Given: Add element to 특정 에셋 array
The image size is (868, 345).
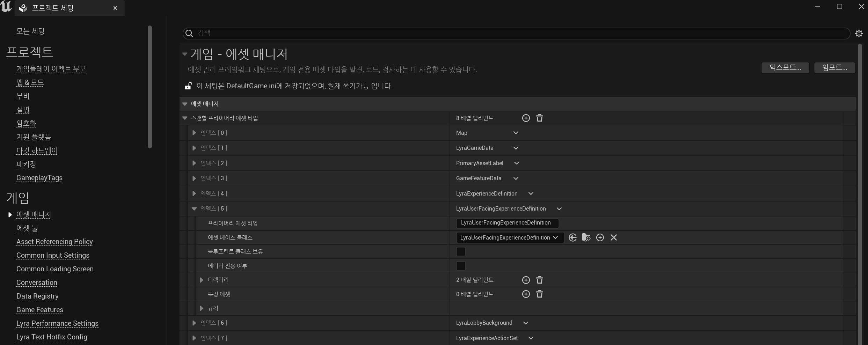Looking at the screenshot, I should click(x=526, y=294).
